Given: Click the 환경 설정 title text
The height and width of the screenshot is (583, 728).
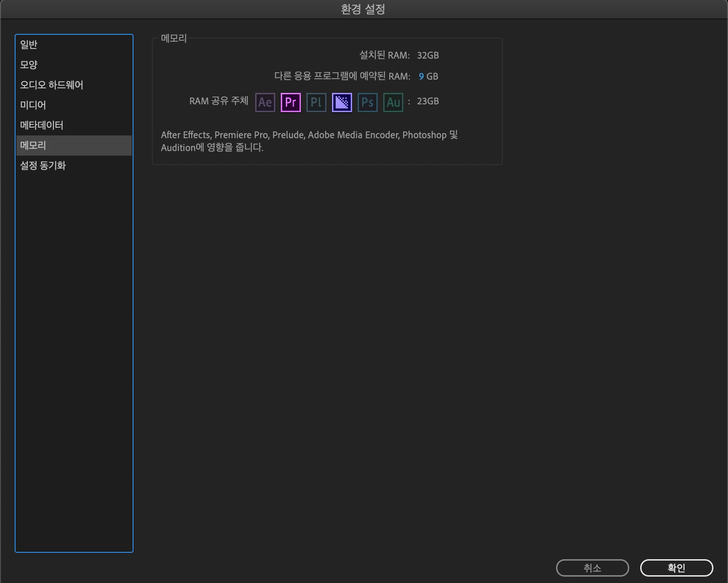Looking at the screenshot, I should [x=363, y=9].
